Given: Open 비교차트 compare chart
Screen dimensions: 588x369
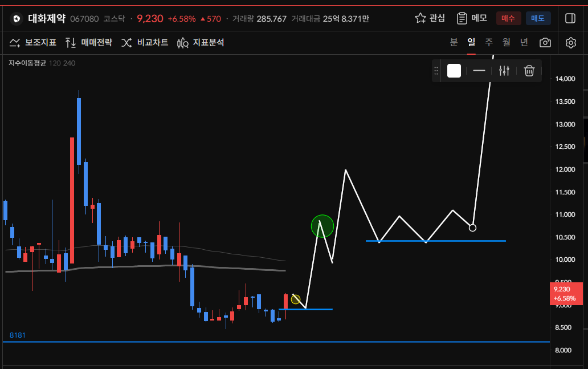Looking at the screenshot, I should [145, 42].
